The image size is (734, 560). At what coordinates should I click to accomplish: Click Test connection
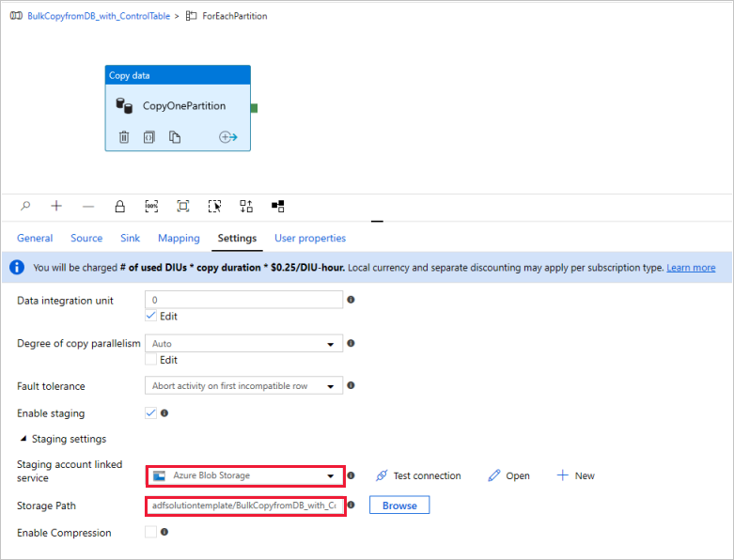pos(418,475)
